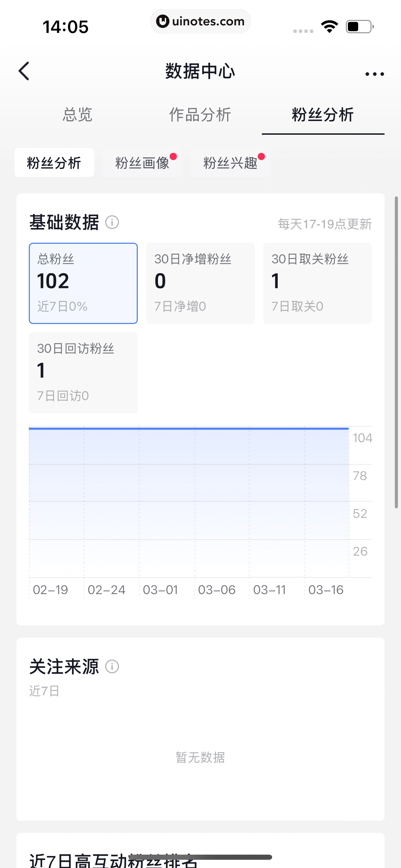Screen dimensions: 401x868
Task: Select the 30日回访粉丝 card
Action: 83,373
